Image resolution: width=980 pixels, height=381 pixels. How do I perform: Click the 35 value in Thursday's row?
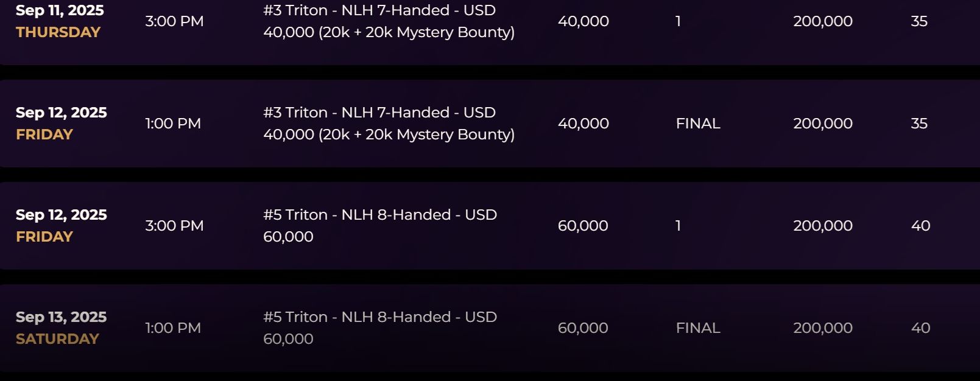[x=919, y=21]
